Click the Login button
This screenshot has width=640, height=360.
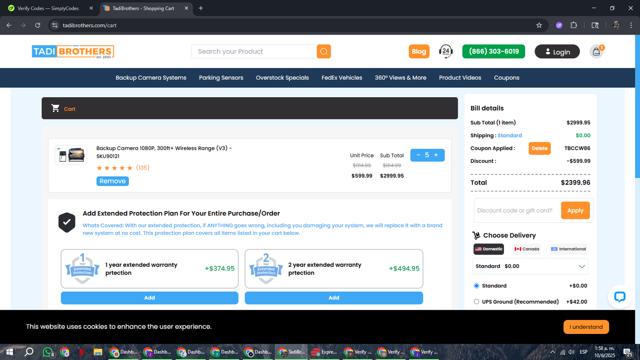pyautogui.click(x=557, y=52)
